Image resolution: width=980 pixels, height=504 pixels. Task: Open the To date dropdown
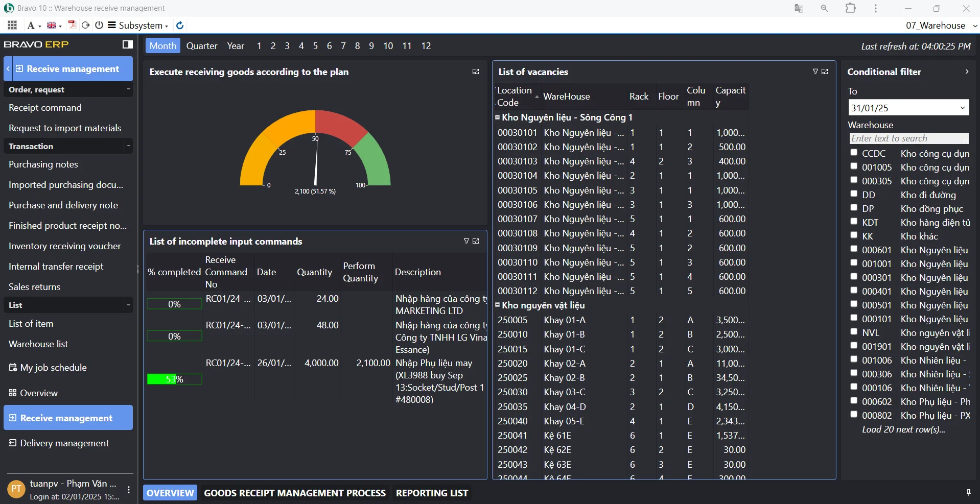pos(962,108)
